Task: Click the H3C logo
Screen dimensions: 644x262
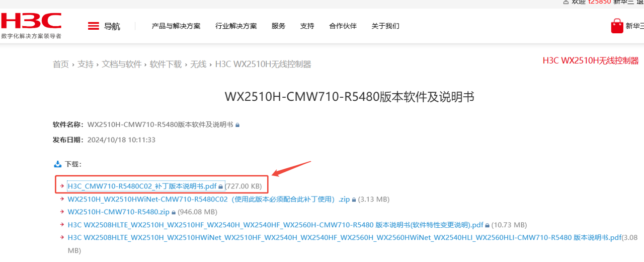Action: 31,26
